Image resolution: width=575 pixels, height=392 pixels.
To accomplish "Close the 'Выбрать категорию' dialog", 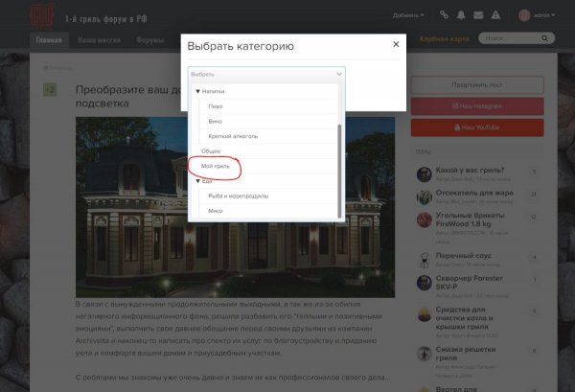I will tap(396, 44).
